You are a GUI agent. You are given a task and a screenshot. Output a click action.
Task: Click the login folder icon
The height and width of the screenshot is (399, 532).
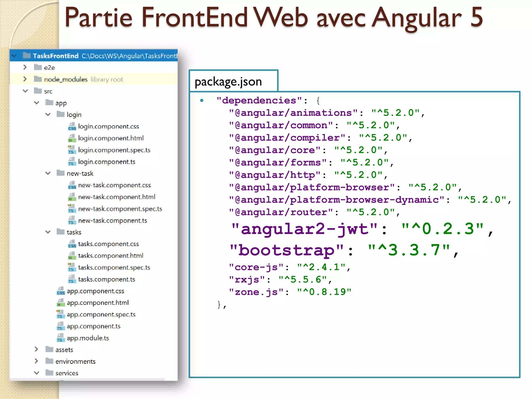[61, 114]
